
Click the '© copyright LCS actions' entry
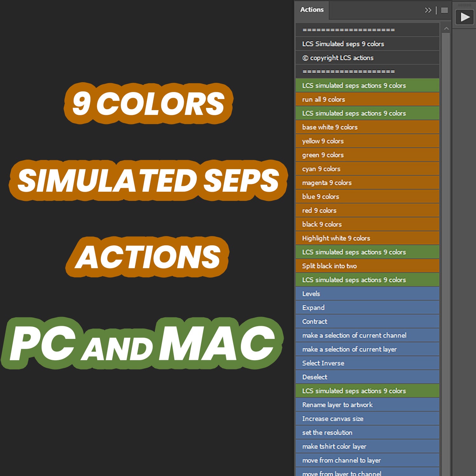coord(349,58)
